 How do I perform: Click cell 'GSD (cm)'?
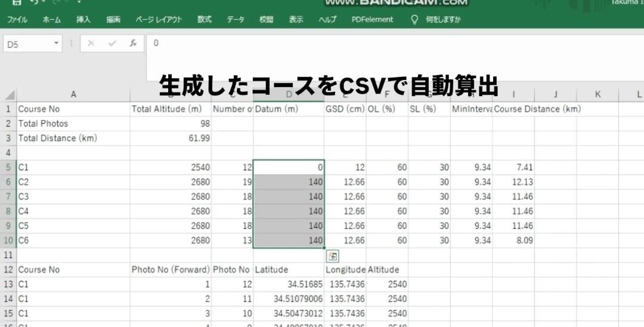coord(345,109)
